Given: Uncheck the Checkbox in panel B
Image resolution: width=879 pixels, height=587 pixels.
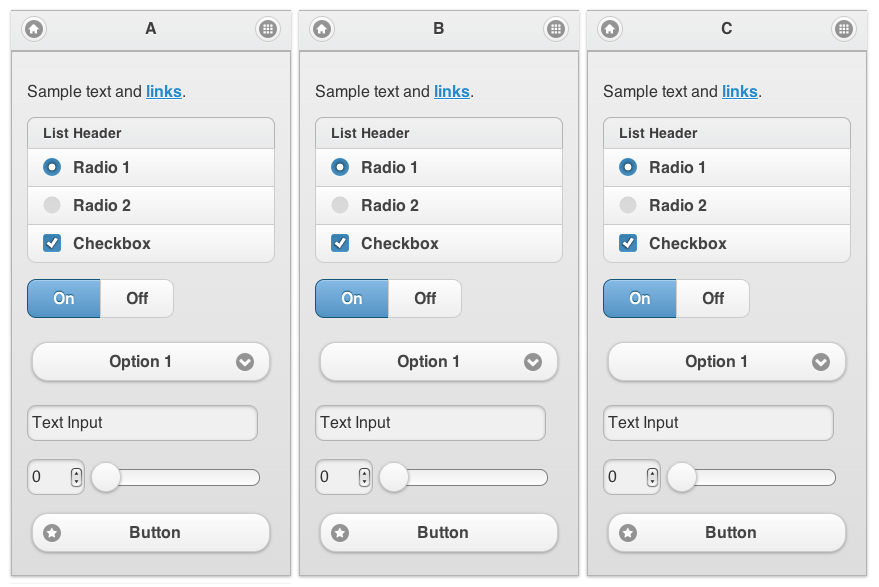Looking at the screenshot, I should point(439,244).
